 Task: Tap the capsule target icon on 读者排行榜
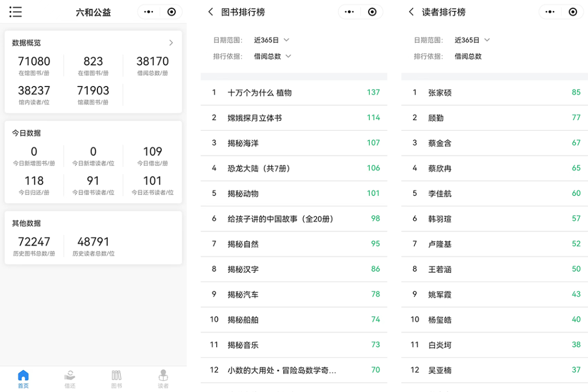[573, 11]
